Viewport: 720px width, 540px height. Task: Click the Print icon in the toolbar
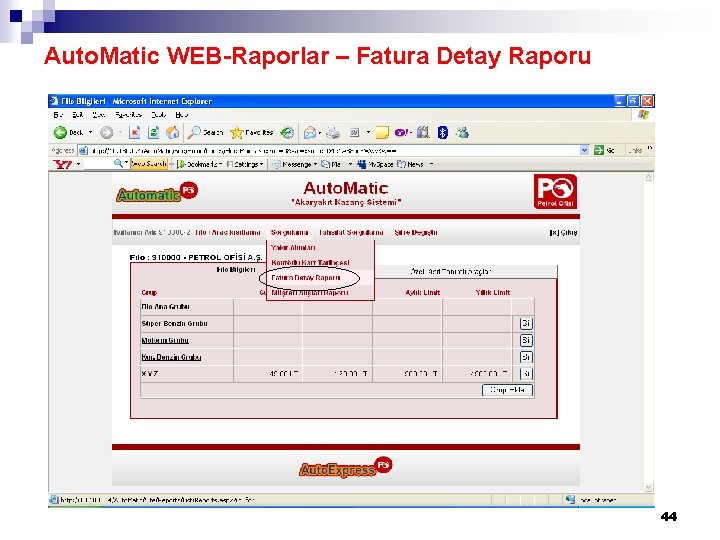point(333,133)
